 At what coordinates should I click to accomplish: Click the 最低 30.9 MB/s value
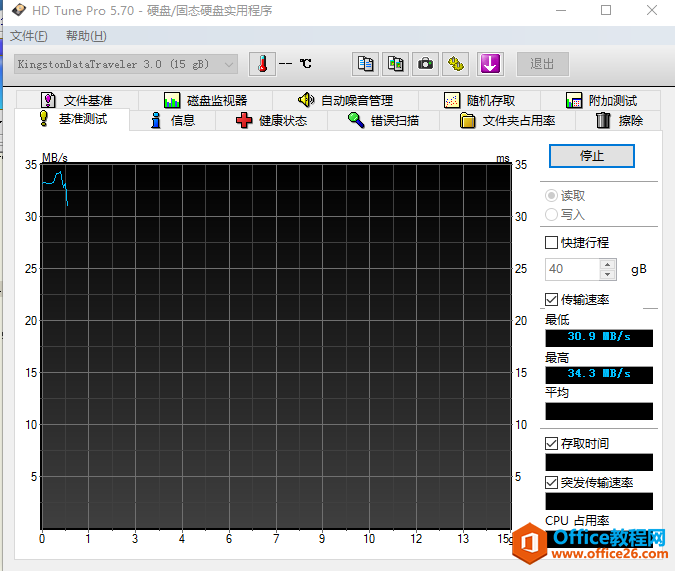599,338
